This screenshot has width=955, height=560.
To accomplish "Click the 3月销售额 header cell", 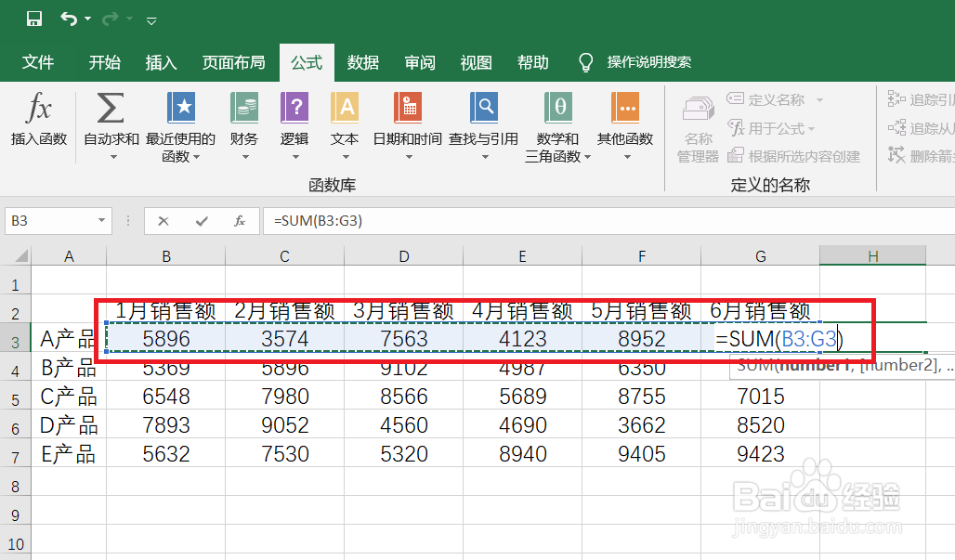I will (403, 311).
